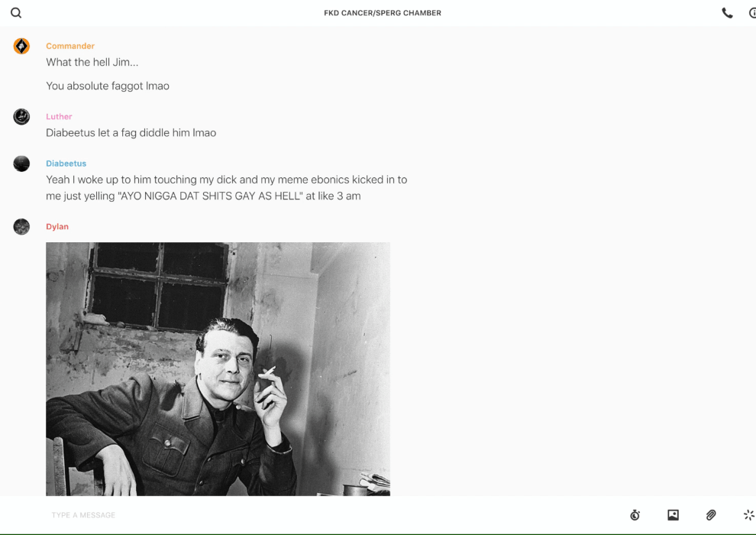Image resolution: width=756 pixels, height=535 pixels.
Task: Attach a photo using image icon
Action: click(x=673, y=514)
